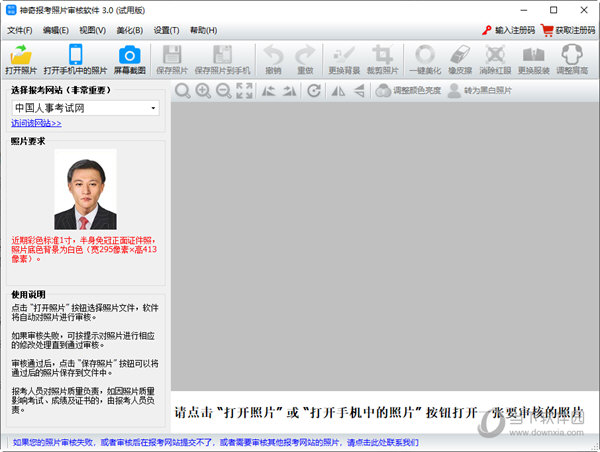Click the 一键美化 one-click beautify icon
Viewport: 600px width, 452px height.
click(424, 55)
